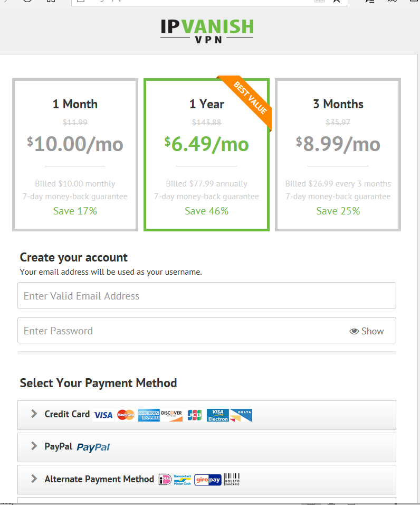Image resolution: width=420 pixels, height=505 pixels.
Task: Click the American Express icon
Action: [x=149, y=415]
